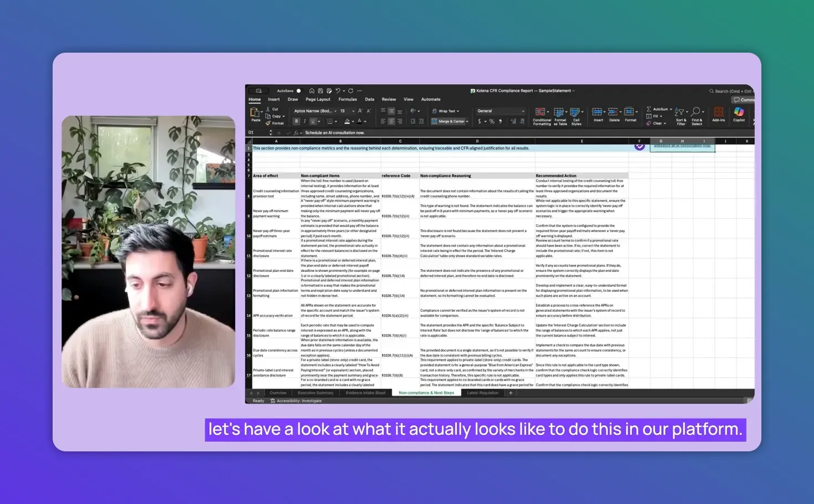Click Accessibility: Investigate in status bar
This screenshot has height=504, width=814.
pos(296,401)
